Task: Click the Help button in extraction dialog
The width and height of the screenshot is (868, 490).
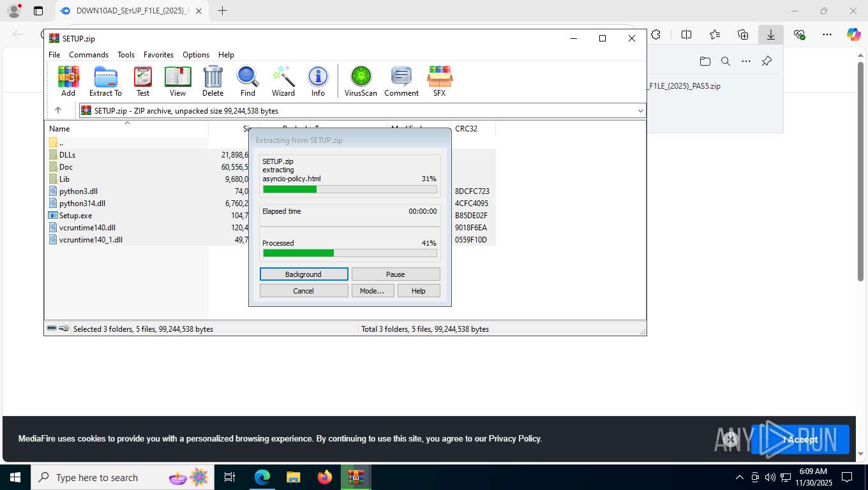Action: pos(419,291)
